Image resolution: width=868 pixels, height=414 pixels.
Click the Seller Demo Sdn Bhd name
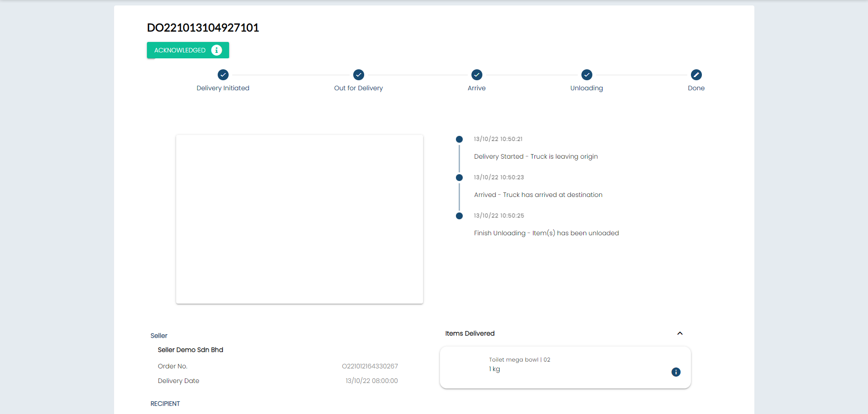click(x=190, y=350)
